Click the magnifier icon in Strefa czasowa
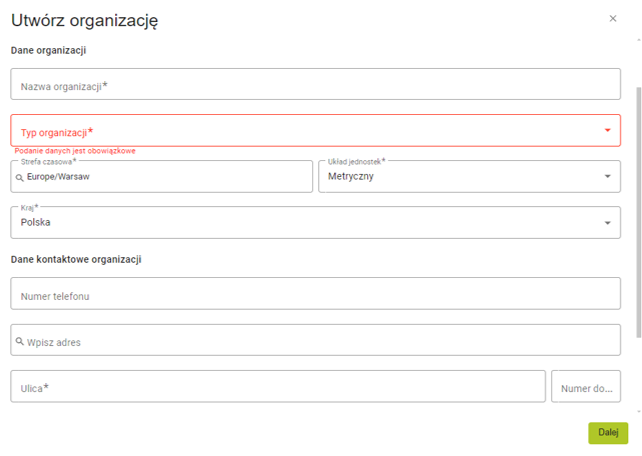Image resolution: width=642 pixels, height=456 pixels. pos(19,177)
